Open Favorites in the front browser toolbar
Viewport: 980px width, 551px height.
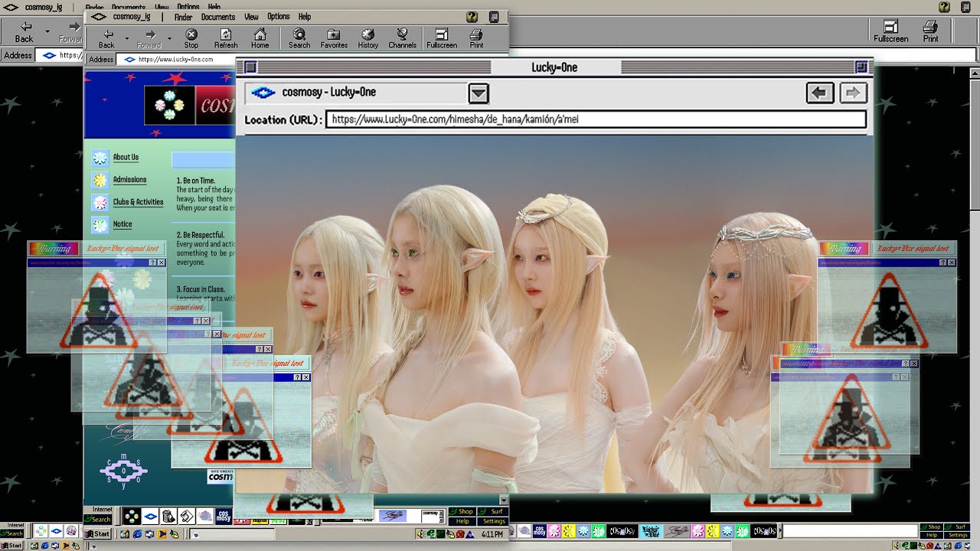(x=334, y=38)
